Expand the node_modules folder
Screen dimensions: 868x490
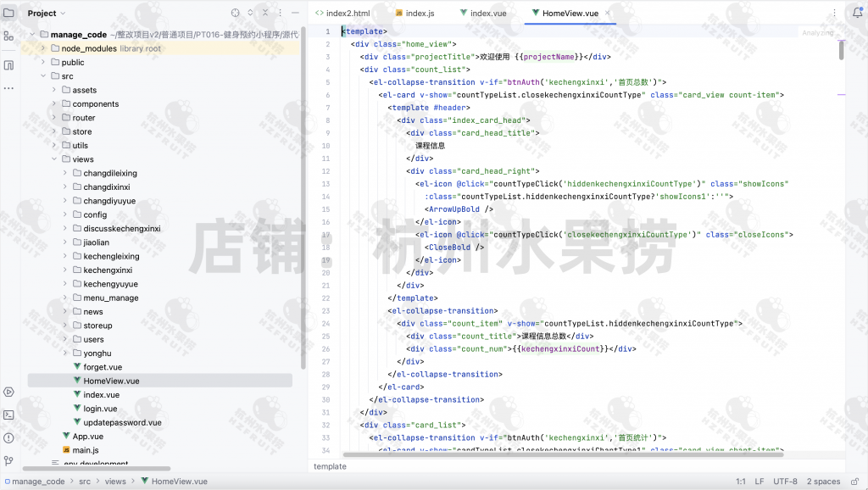(43, 48)
